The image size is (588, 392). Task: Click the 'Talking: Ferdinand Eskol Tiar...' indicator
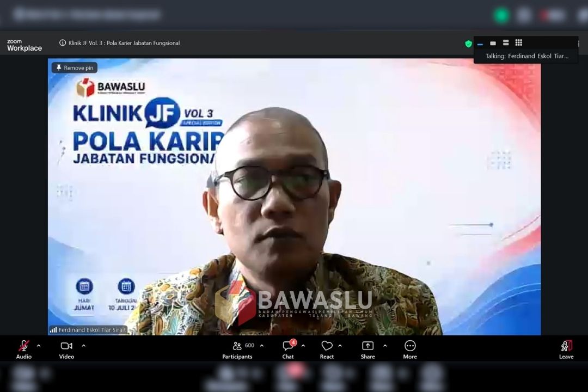(526, 56)
